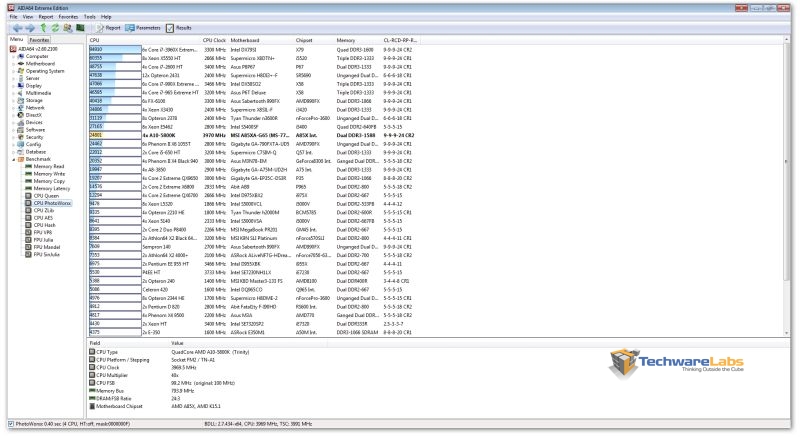Select the CPU Multiplier field row
The image size is (800, 437).
pos(134,375)
